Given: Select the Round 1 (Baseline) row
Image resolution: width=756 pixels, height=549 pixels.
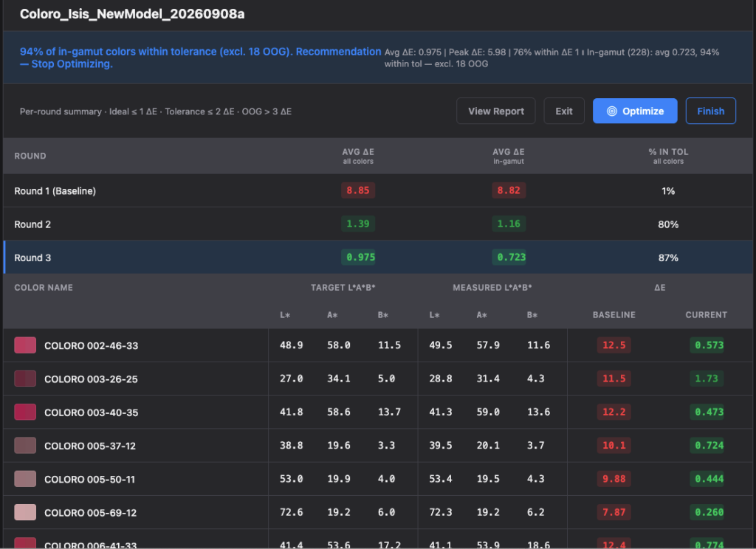Looking at the screenshot, I should [378, 191].
